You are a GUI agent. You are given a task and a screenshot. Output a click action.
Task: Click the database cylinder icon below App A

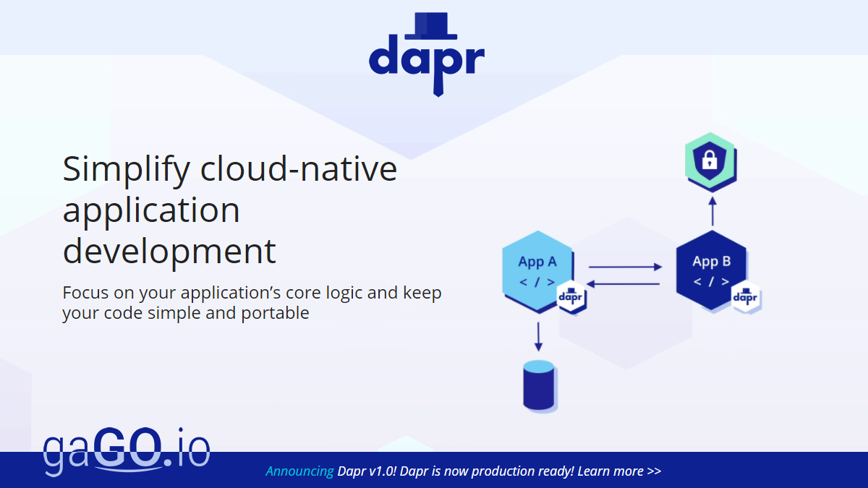coord(538,384)
